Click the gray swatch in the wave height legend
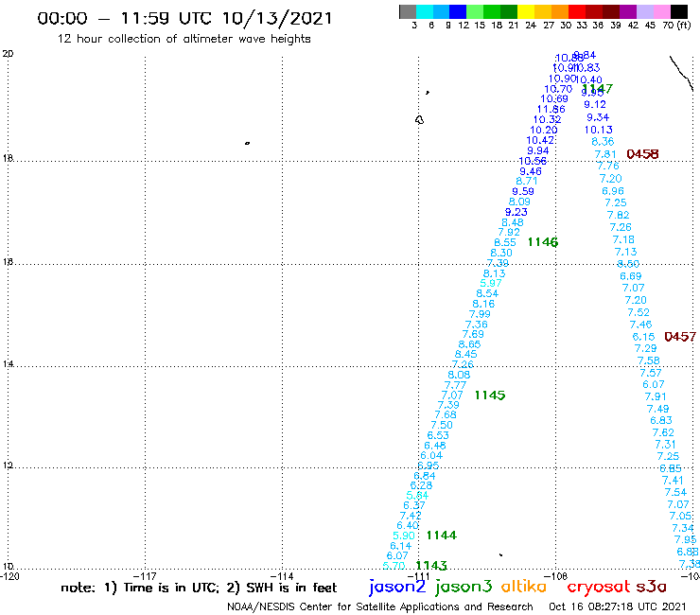700x615 pixels. (x=408, y=11)
